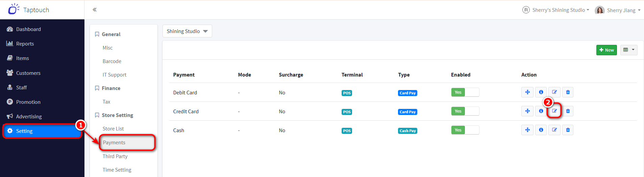
Task: Open info icon for Debit Card row
Action: click(541, 92)
